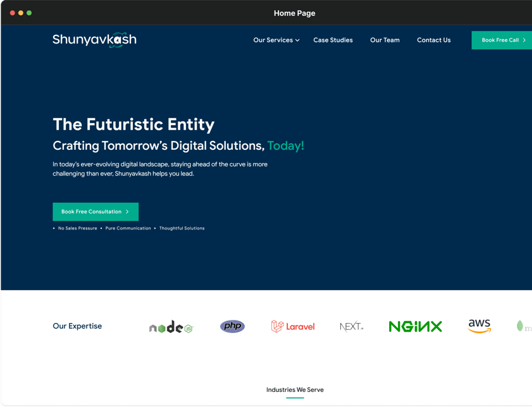Select the green NGINX logo
The width and height of the screenshot is (532, 407).
(415, 326)
